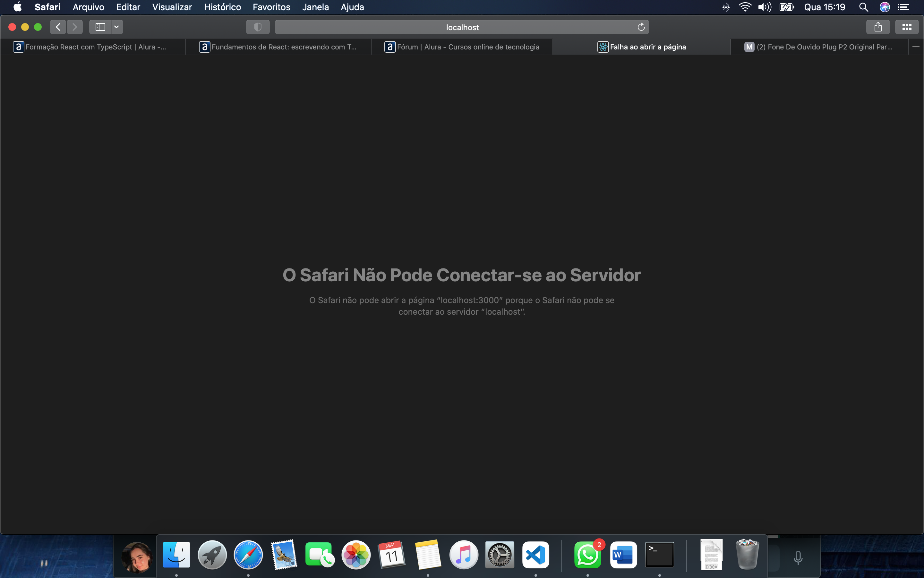This screenshot has width=924, height=578.
Task: Open Calendar showing MAI 11
Action: (392, 555)
